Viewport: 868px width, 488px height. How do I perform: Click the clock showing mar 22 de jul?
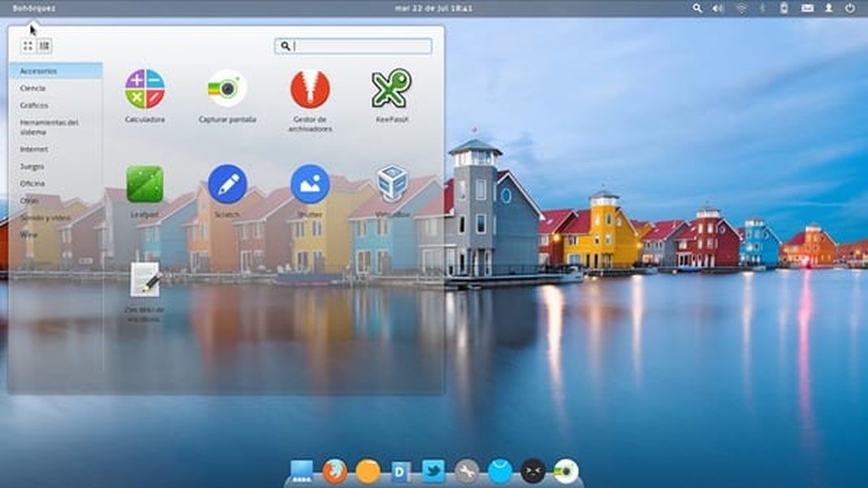tap(432, 7)
